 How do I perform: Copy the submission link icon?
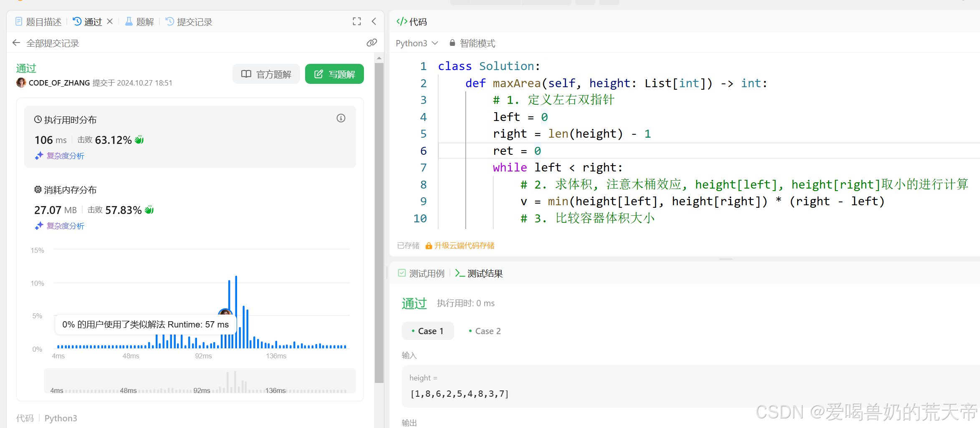tap(371, 43)
